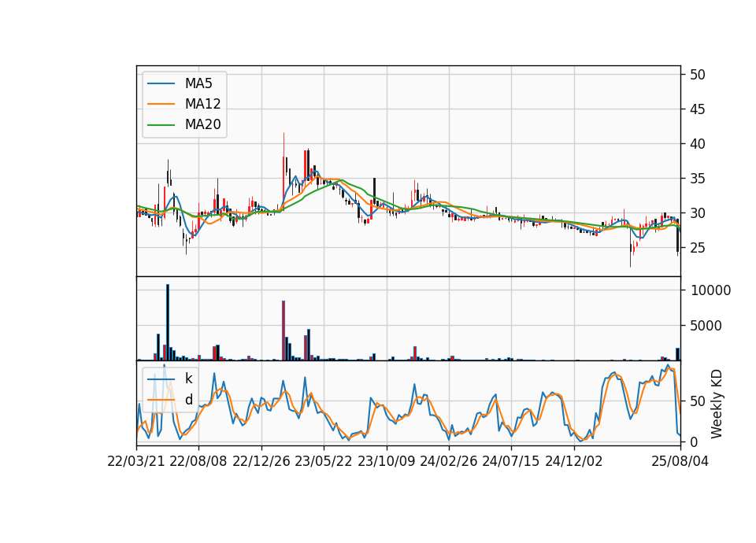756x543 pixels.
Task: Click the price axis value 50
Action: [x=698, y=75]
